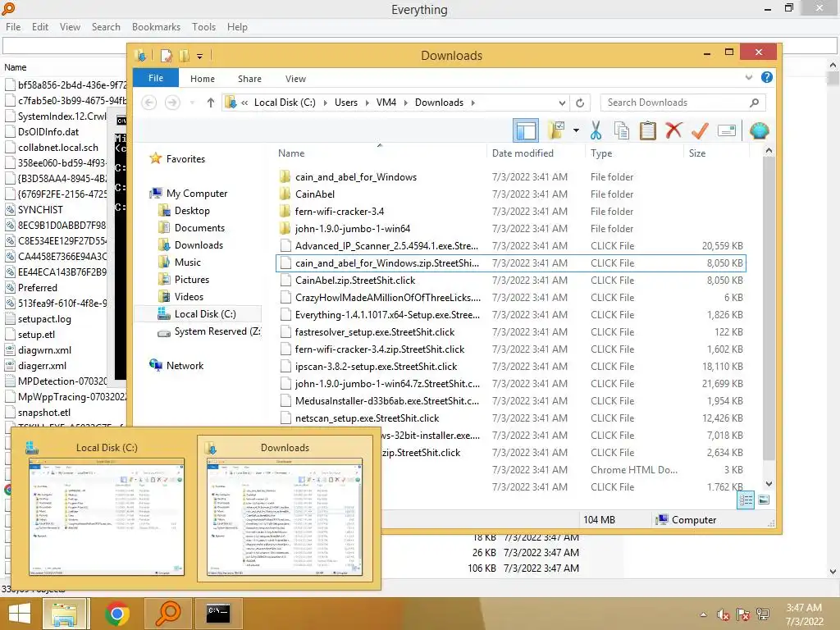840x630 pixels.
Task: Click the red X Delete icon
Action: pos(674,130)
